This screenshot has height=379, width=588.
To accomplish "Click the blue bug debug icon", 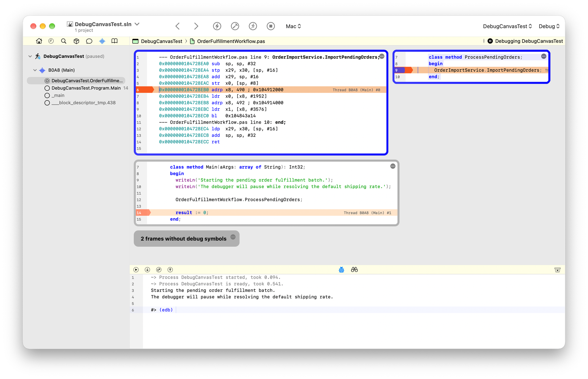I will click(341, 270).
